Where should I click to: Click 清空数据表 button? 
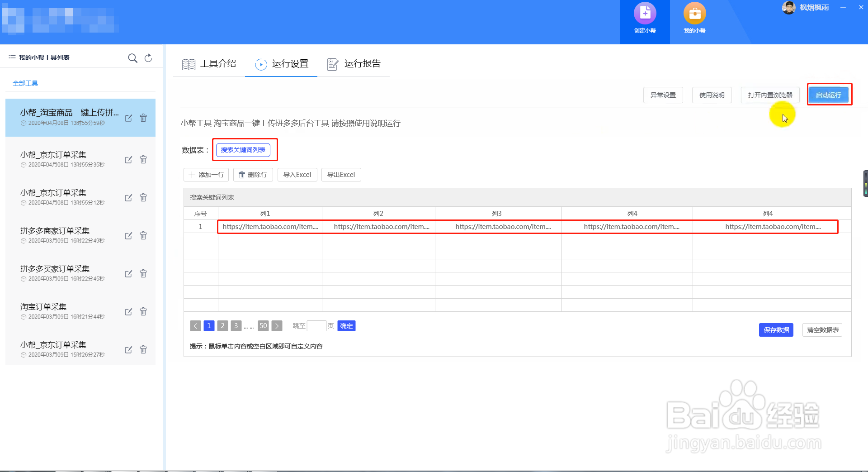coord(822,330)
